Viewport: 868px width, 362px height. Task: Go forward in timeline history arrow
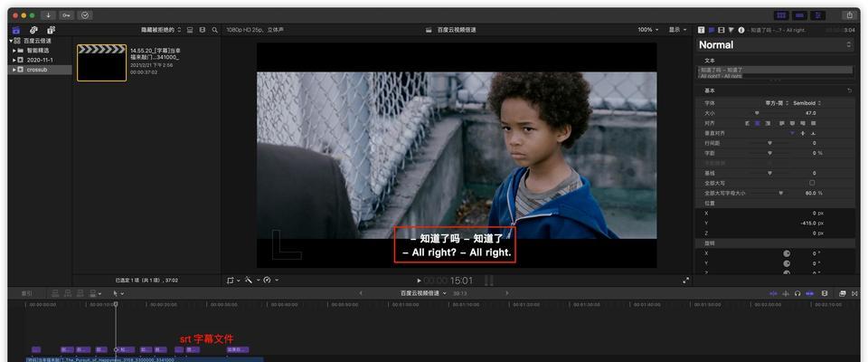(x=506, y=293)
